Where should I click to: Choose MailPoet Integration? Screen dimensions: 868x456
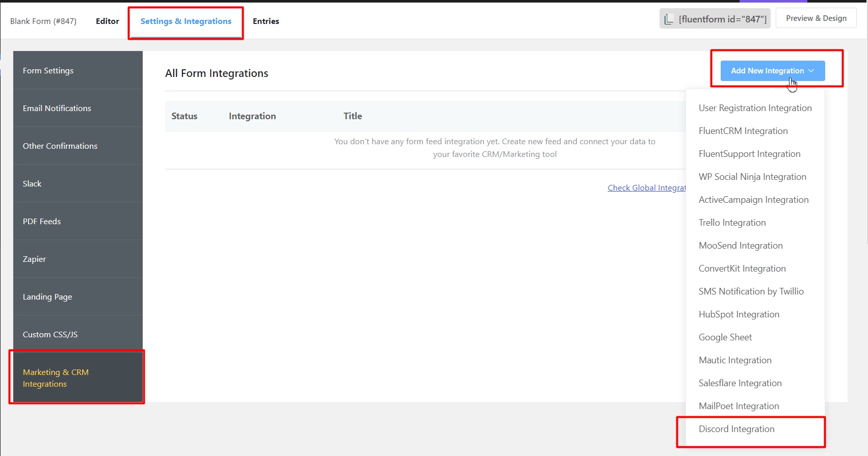click(x=755, y=406)
